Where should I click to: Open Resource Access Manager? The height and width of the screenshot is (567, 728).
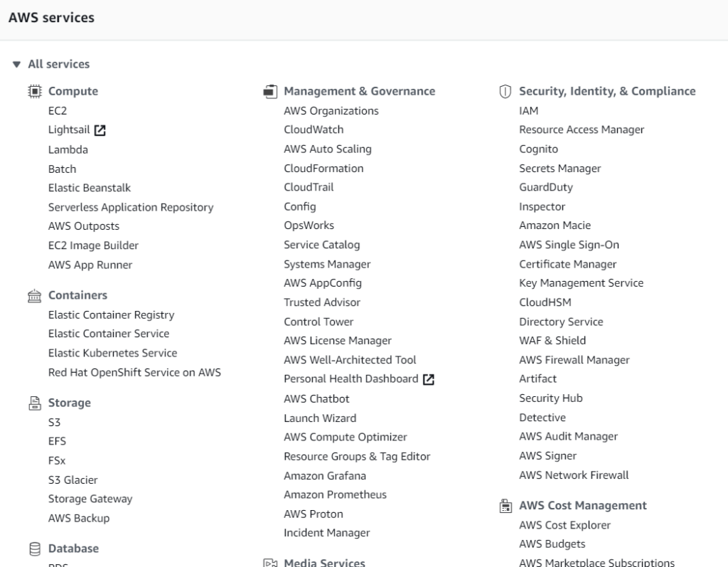tap(582, 129)
